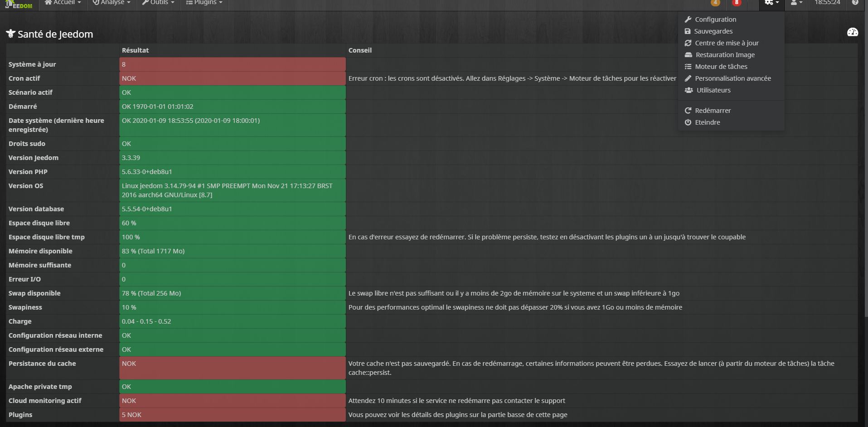Collapse the gears settings dropdown
Image resolution: width=868 pixels, height=427 pixels.
[x=772, y=3]
